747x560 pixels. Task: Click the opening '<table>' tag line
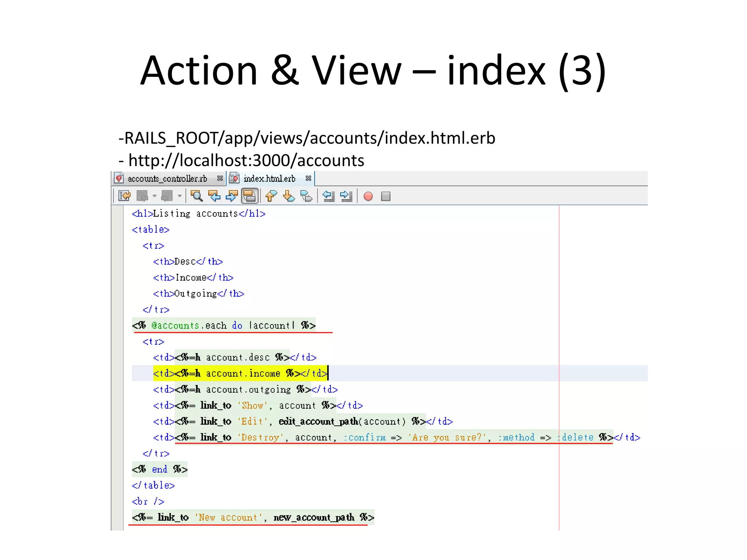[151, 230]
